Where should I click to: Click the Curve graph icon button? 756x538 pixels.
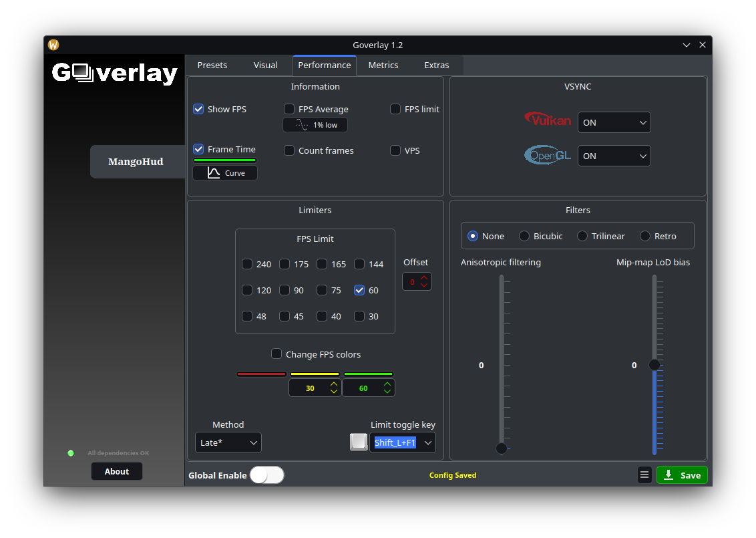[225, 173]
